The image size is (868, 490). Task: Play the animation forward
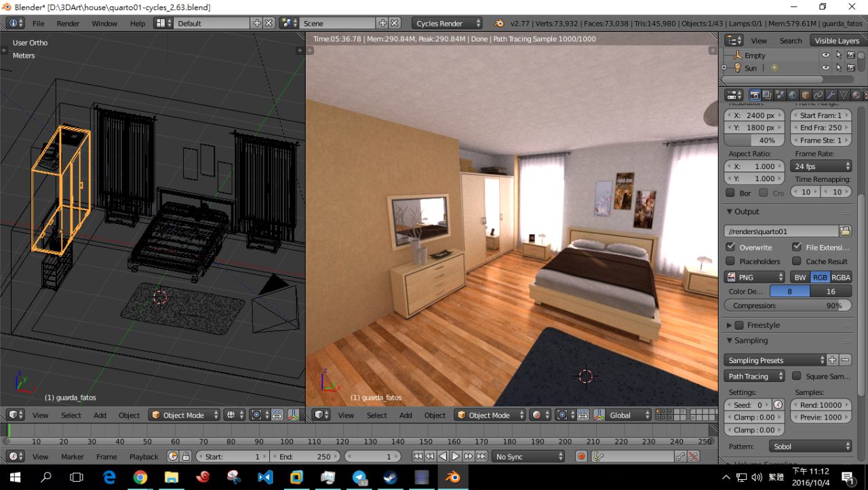(456, 457)
